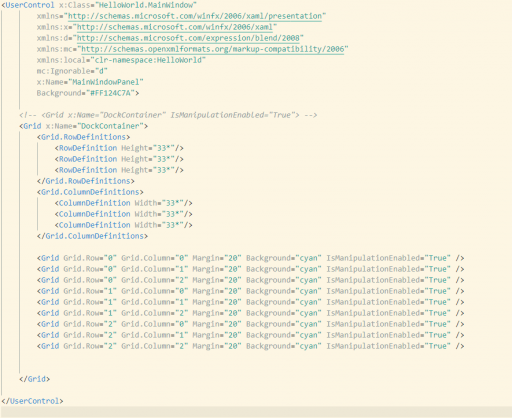Click the Grid line with Row 0, Column 0
This screenshot has height=418, width=512.
(250, 258)
